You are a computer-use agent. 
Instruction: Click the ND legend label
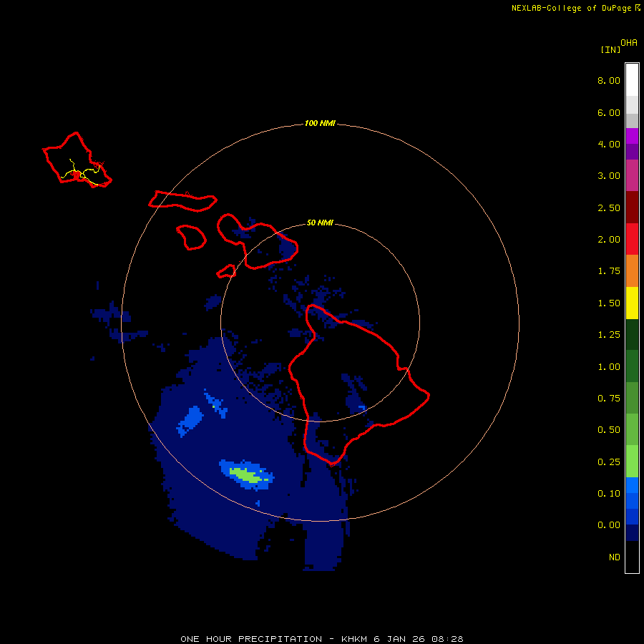pyautogui.click(x=615, y=557)
